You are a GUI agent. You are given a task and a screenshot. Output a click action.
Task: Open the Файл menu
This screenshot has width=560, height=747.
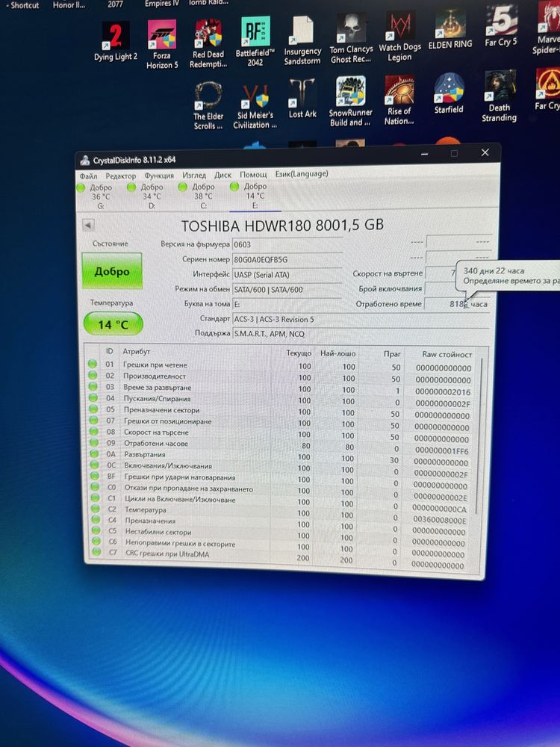88,176
